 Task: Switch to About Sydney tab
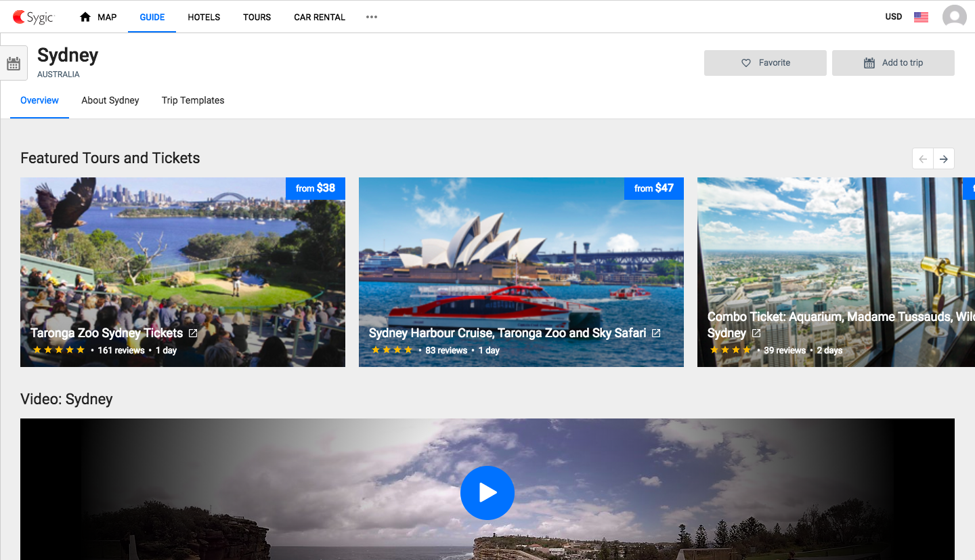(110, 100)
